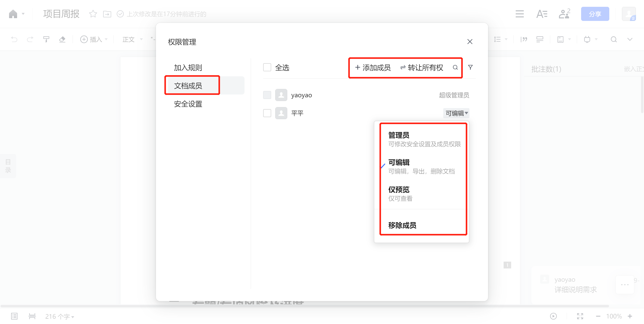This screenshot has width=644, height=324.
Task: Expand the 可编辑 permission dropdown
Action: click(456, 113)
